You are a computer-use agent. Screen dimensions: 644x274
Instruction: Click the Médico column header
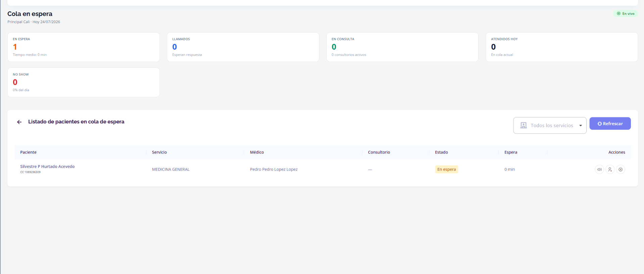tap(257, 152)
